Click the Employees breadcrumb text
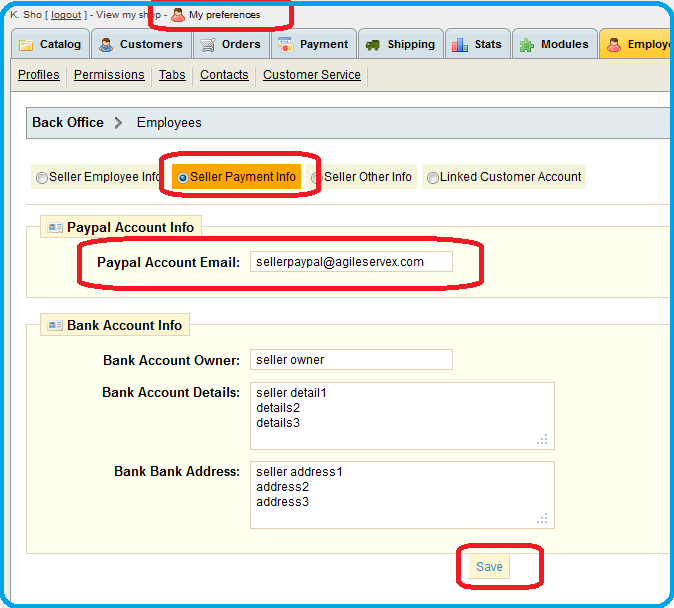The image size is (674, 608). (x=169, y=123)
